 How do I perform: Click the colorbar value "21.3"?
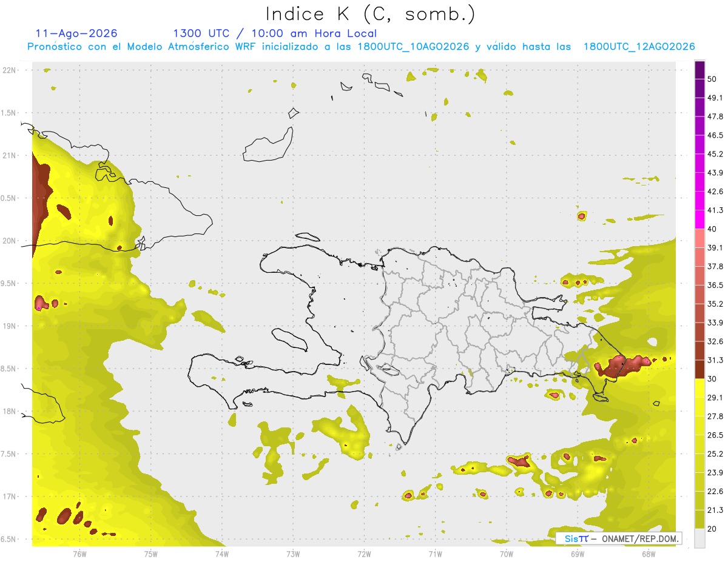(x=716, y=510)
